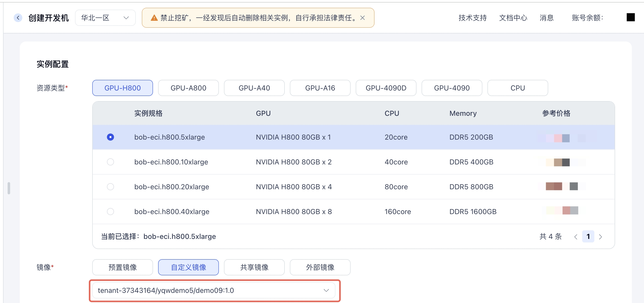Select the CPU resource type
This screenshot has width=644, height=303.
point(518,88)
